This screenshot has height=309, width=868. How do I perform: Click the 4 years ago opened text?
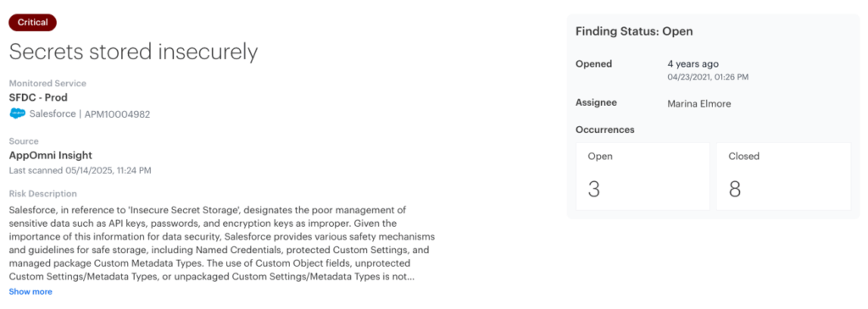click(693, 64)
